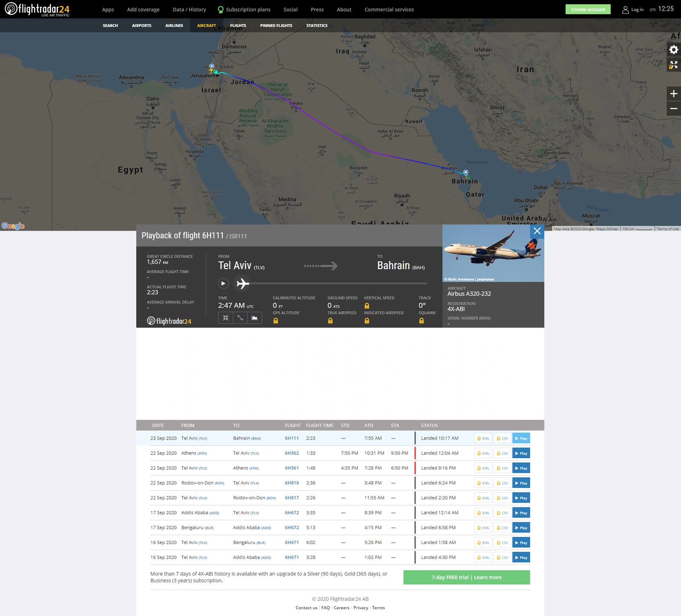The image size is (681, 616).
Task: Open the Apps menu
Action: (x=108, y=9)
